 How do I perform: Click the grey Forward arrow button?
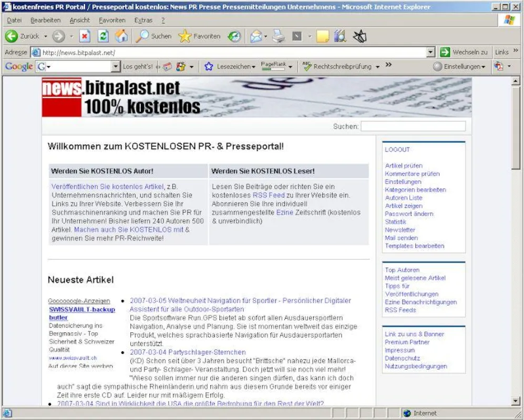pos(58,36)
